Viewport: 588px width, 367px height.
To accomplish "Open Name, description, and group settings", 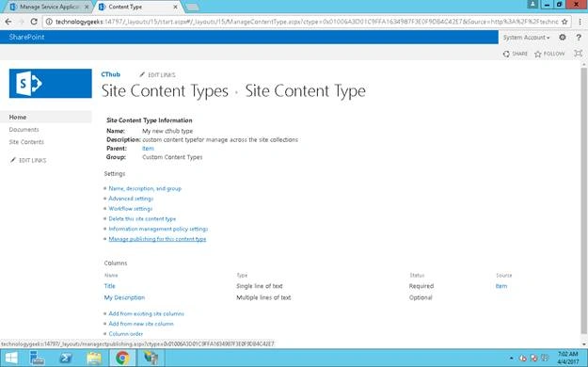I will pos(145,188).
